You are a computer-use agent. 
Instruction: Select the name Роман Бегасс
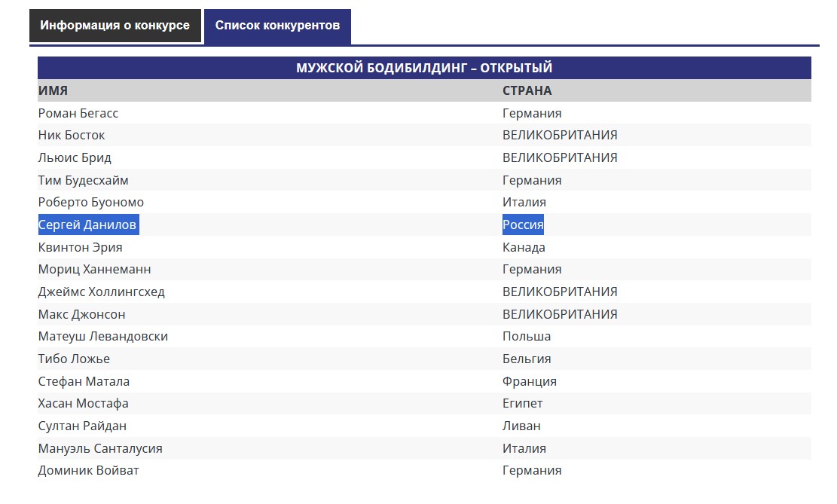tap(78, 113)
